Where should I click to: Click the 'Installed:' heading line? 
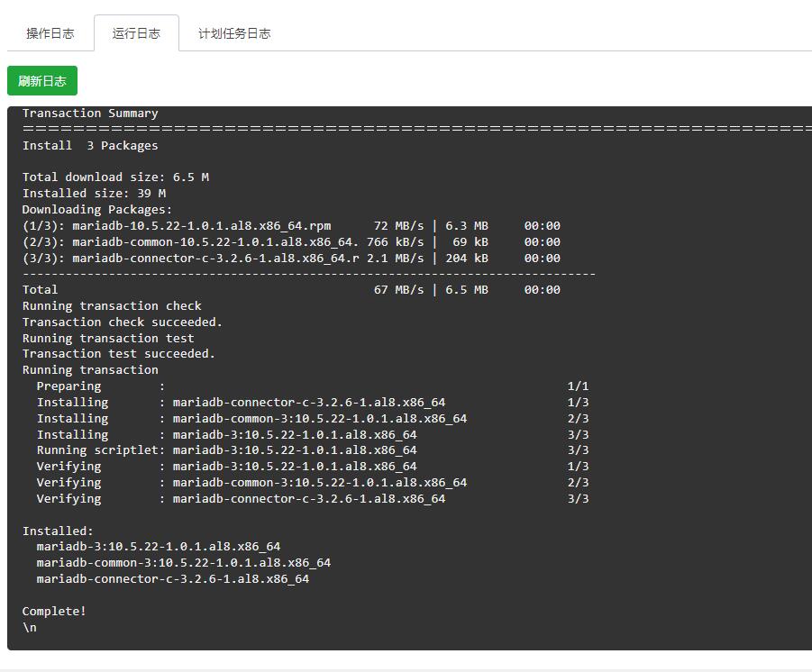tap(58, 531)
